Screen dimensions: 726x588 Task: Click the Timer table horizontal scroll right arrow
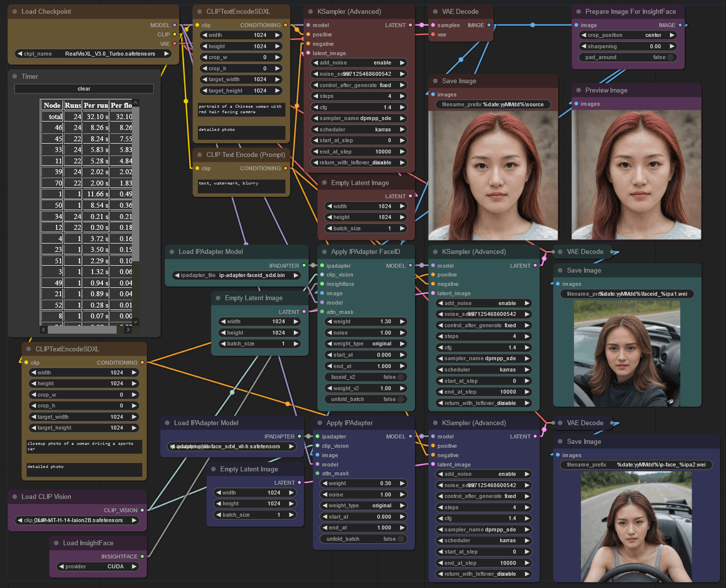128,330
